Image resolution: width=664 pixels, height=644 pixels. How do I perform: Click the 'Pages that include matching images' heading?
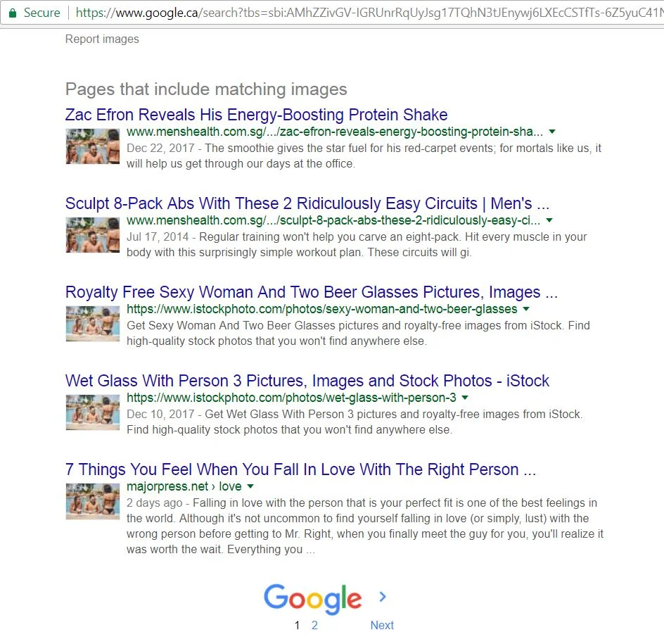click(206, 89)
